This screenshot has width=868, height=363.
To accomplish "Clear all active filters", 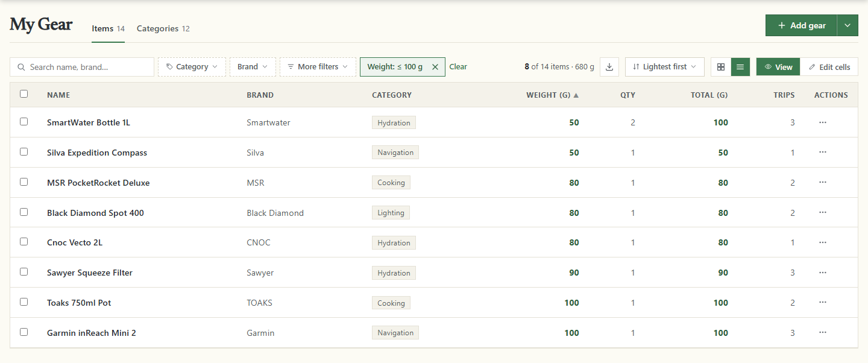I will pos(458,67).
